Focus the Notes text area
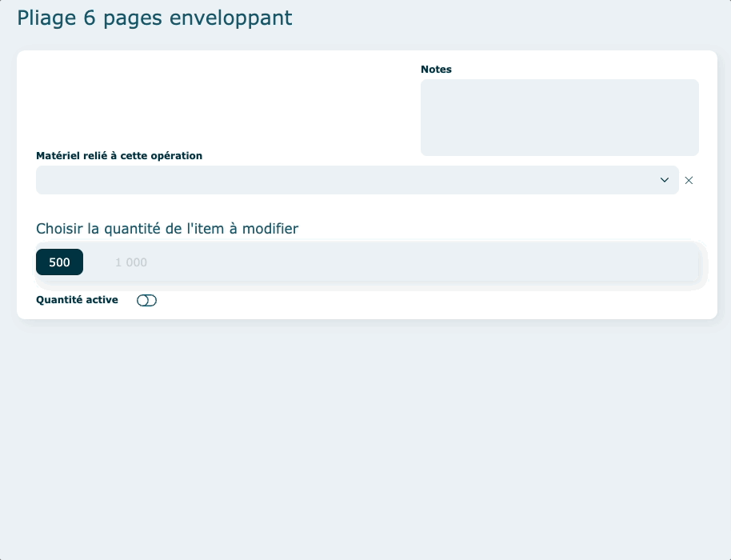Image resolution: width=731 pixels, height=560 pixels. (559, 118)
